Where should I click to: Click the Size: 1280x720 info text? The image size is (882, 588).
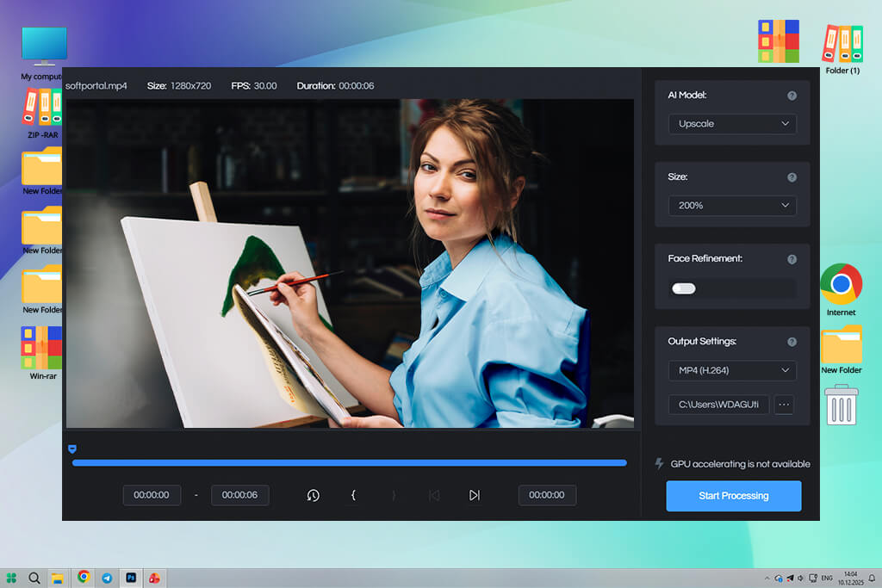pyautogui.click(x=179, y=86)
